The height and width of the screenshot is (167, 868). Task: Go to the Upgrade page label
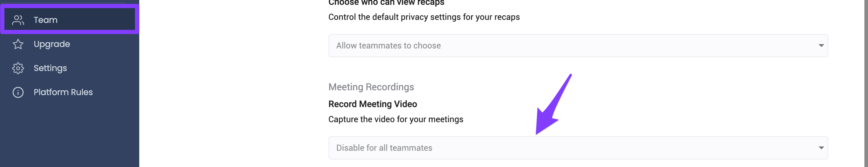click(52, 44)
